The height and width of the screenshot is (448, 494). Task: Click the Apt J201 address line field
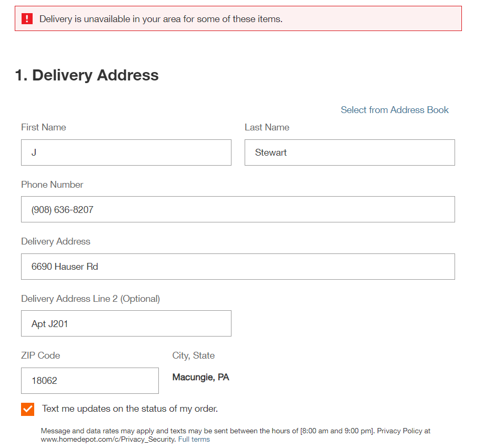[126, 323]
